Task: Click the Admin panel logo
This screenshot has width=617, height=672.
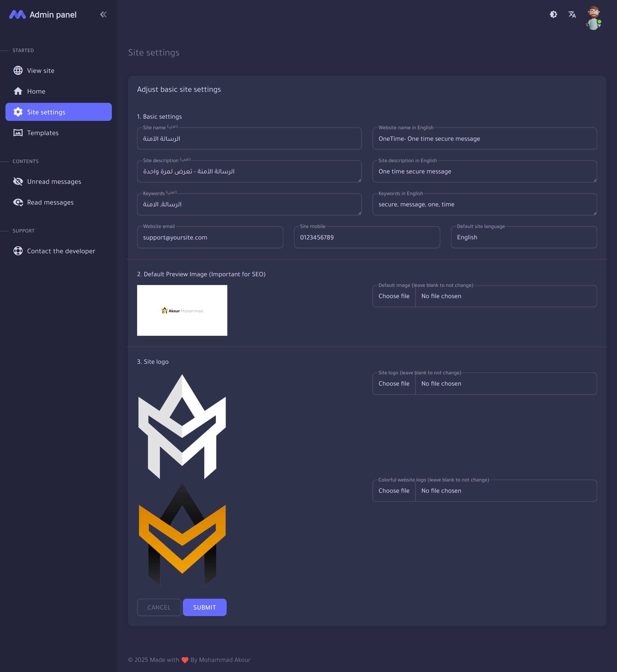Action: [x=17, y=15]
